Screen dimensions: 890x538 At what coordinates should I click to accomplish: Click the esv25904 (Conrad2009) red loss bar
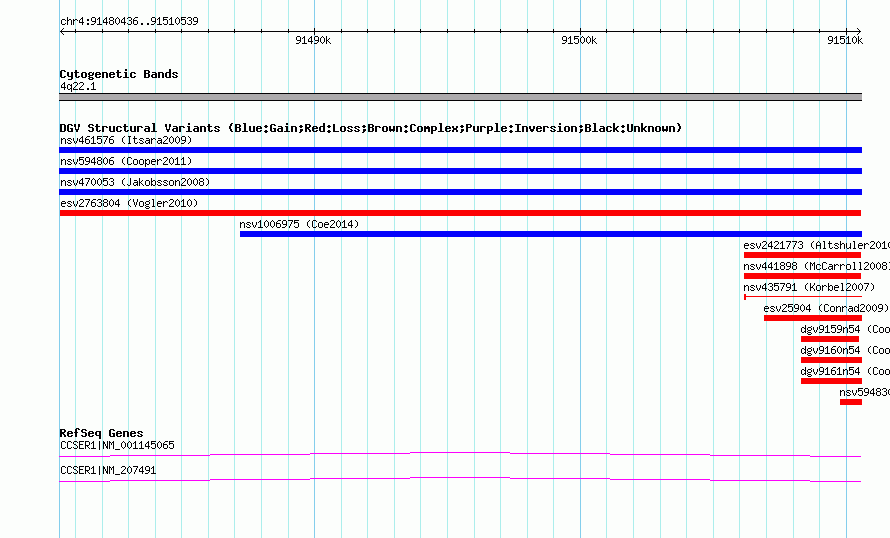[x=813, y=318]
